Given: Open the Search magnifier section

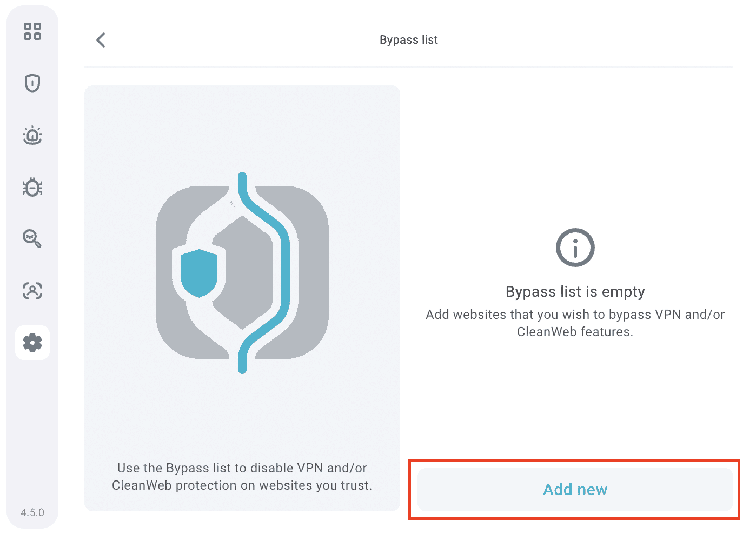Looking at the screenshot, I should 32,238.
